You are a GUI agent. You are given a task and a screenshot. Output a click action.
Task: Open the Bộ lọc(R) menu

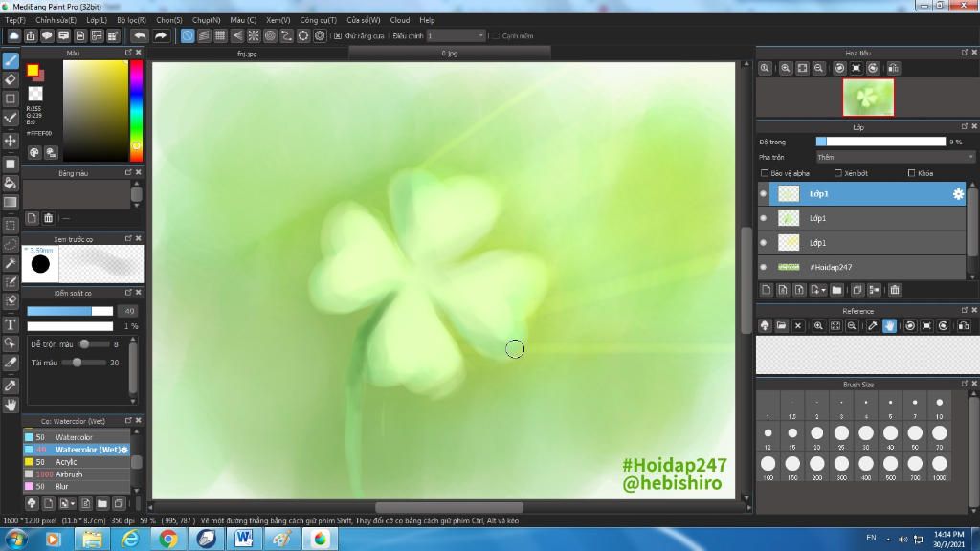click(131, 20)
